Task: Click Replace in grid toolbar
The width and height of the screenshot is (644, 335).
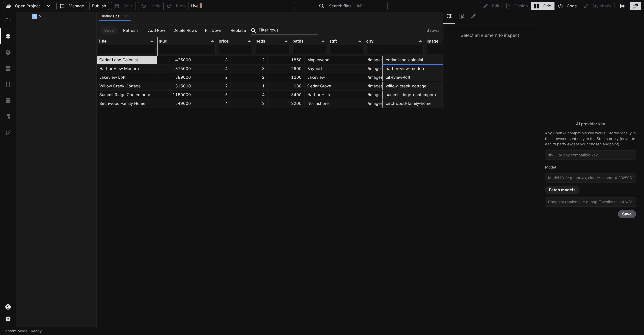Action: (238, 30)
